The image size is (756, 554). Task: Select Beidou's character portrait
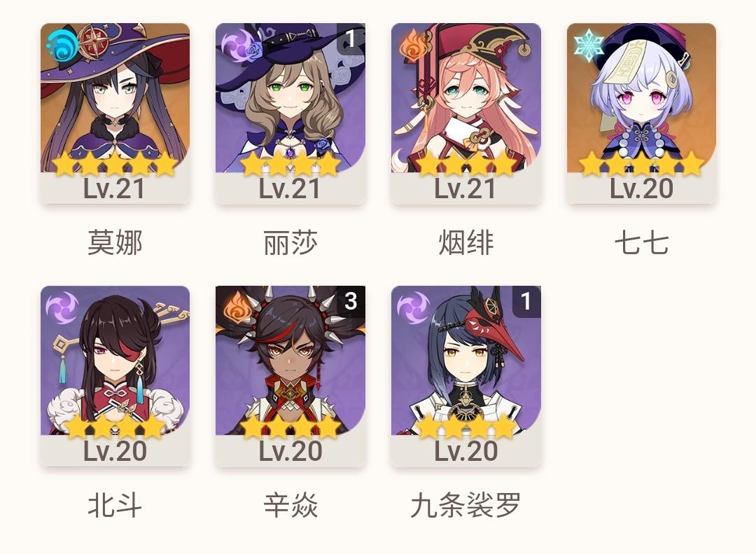coord(115,376)
